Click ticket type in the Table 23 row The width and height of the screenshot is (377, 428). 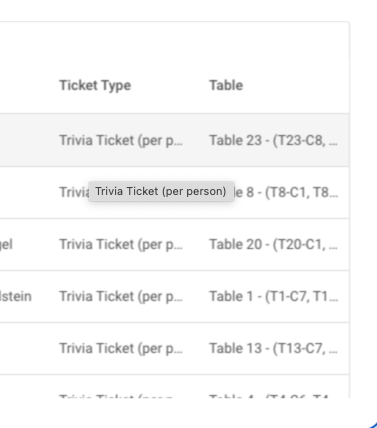pos(121,140)
